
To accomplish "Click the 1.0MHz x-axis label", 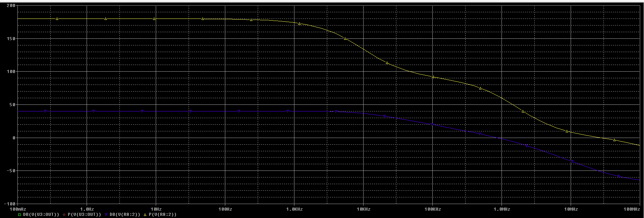I will [x=502, y=209].
